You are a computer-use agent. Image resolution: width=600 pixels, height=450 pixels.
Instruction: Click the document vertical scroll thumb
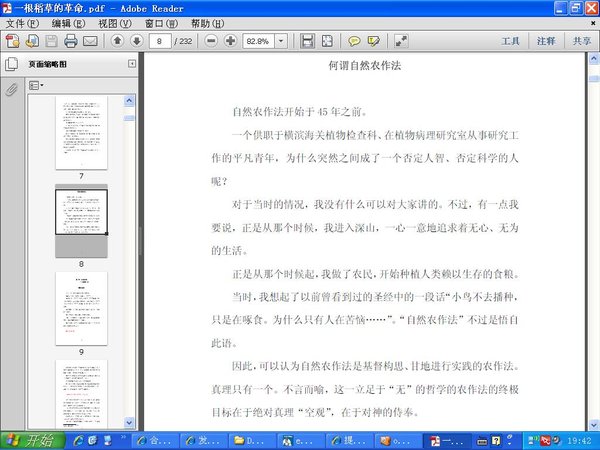click(594, 79)
